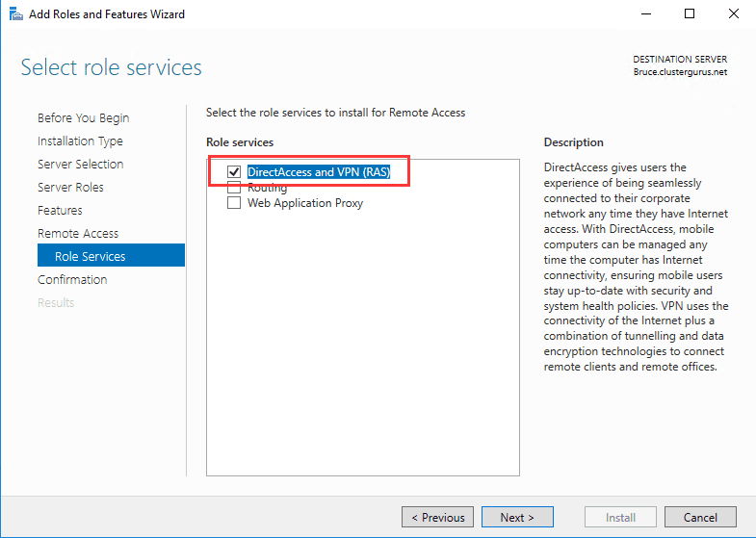Navigate to the Features step
The height and width of the screenshot is (538, 756).
coord(60,211)
